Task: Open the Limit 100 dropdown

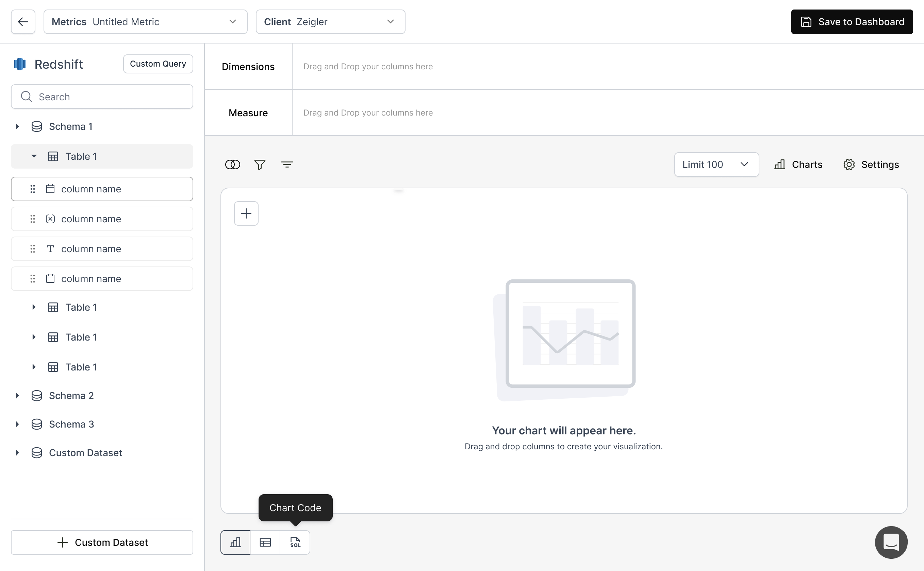Action: pos(716,165)
